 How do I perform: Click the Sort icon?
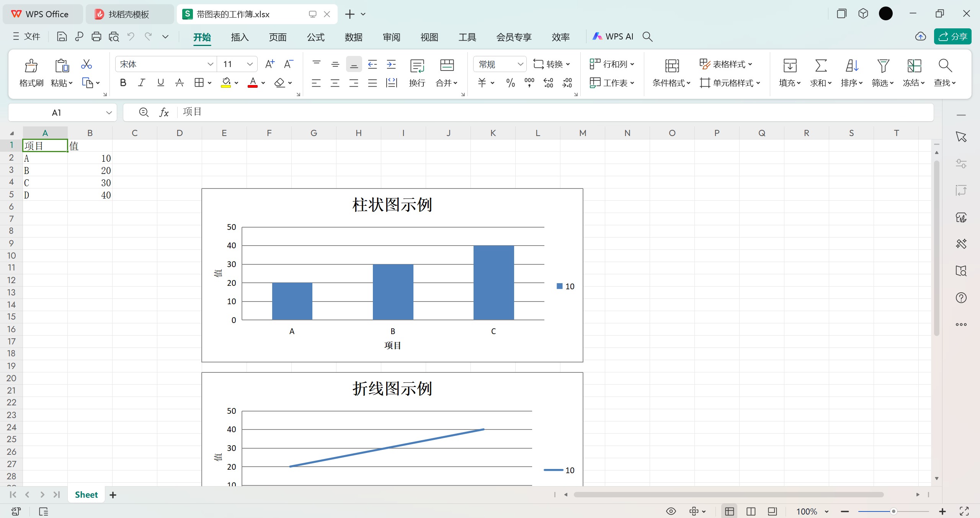coord(852,66)
